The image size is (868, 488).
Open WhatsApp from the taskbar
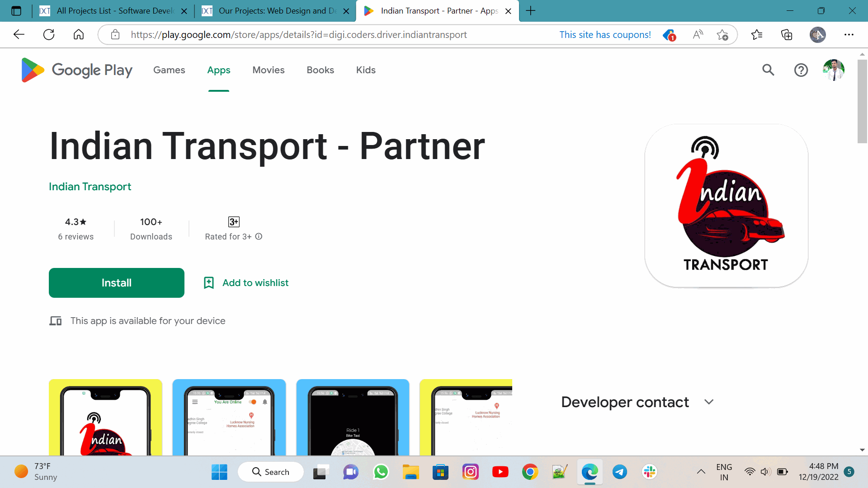(x=381, y=472)
